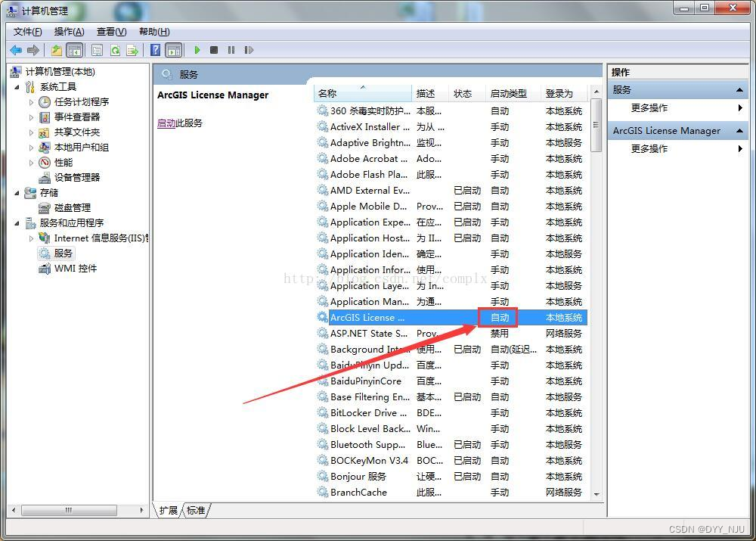Pause the service via the pause toolbar icon
Screen dimensions: 756x541
(231, 50)
